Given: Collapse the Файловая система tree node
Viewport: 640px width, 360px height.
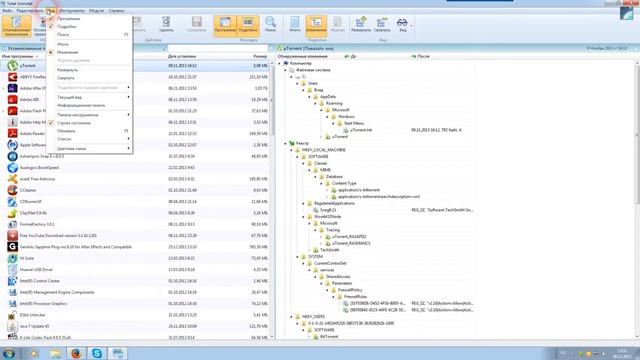Looking at the screenshot, I should (285, 70).
